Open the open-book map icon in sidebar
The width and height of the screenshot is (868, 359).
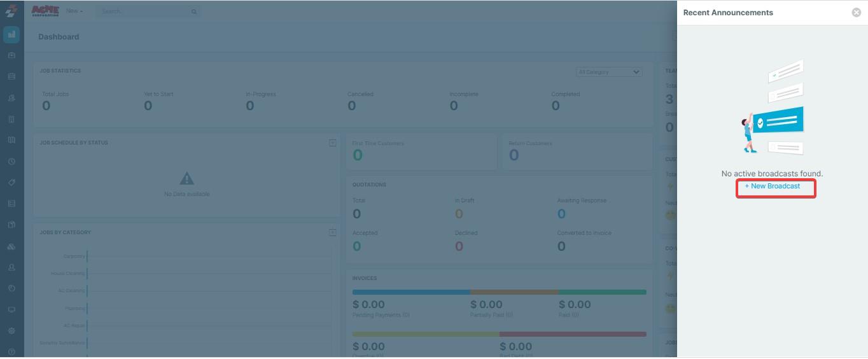coord(11,140)
